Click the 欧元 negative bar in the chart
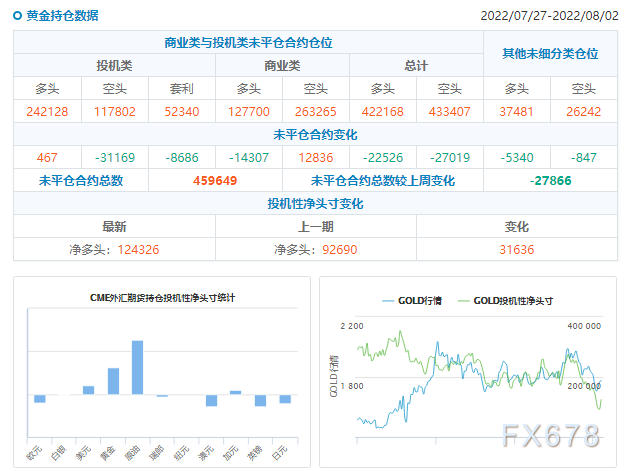630x471 pixels. (40, 399)
